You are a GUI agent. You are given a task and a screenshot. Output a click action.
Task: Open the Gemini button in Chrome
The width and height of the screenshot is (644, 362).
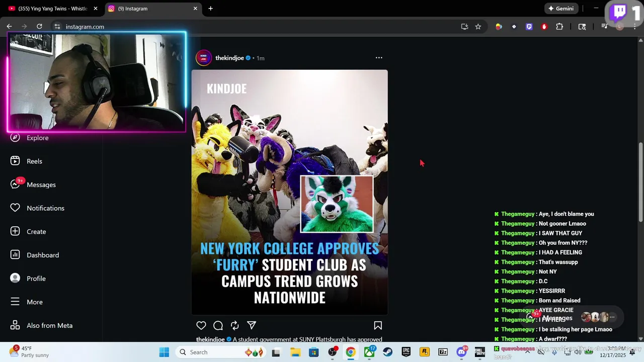561,9
